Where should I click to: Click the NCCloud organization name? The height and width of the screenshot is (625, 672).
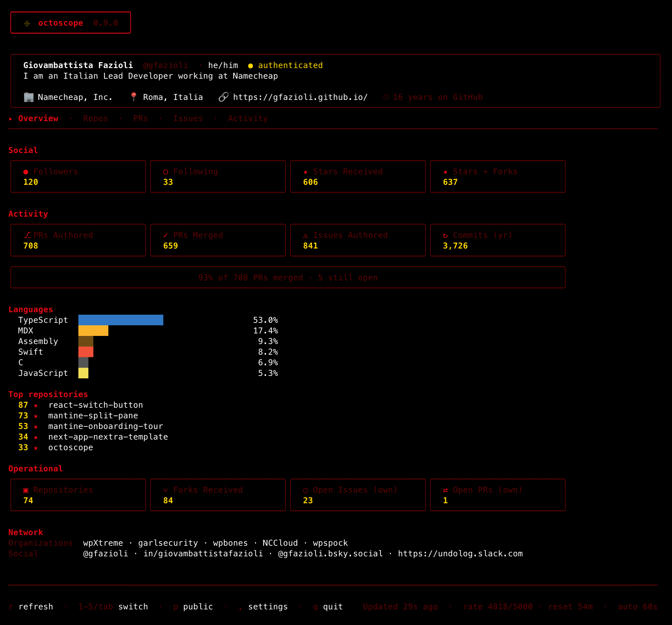[x=280, y=543]
